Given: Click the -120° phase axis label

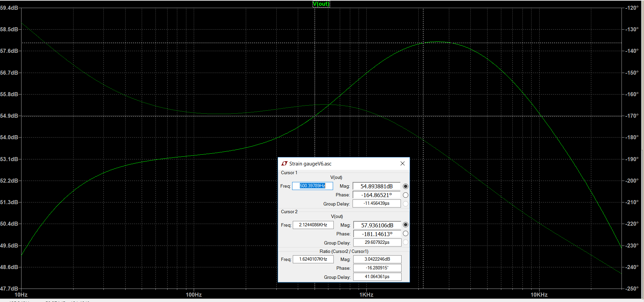Looking at the screenshot, I should point(632,8).
